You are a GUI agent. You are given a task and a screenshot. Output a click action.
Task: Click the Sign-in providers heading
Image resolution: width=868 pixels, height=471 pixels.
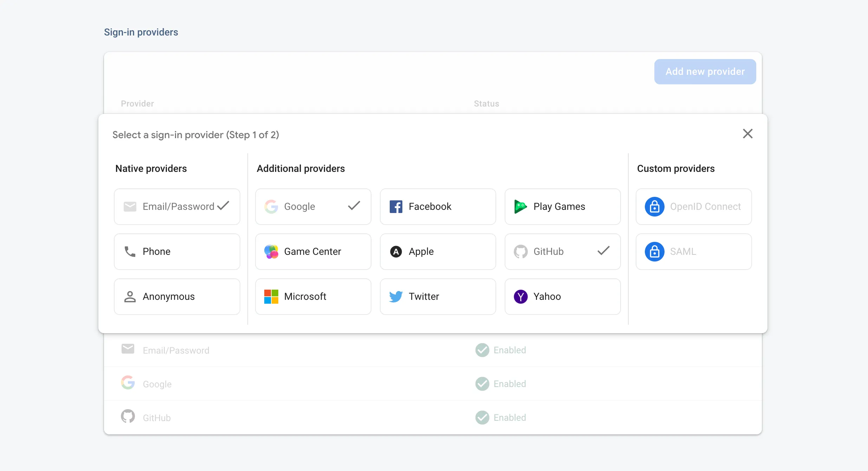point(141,32)
